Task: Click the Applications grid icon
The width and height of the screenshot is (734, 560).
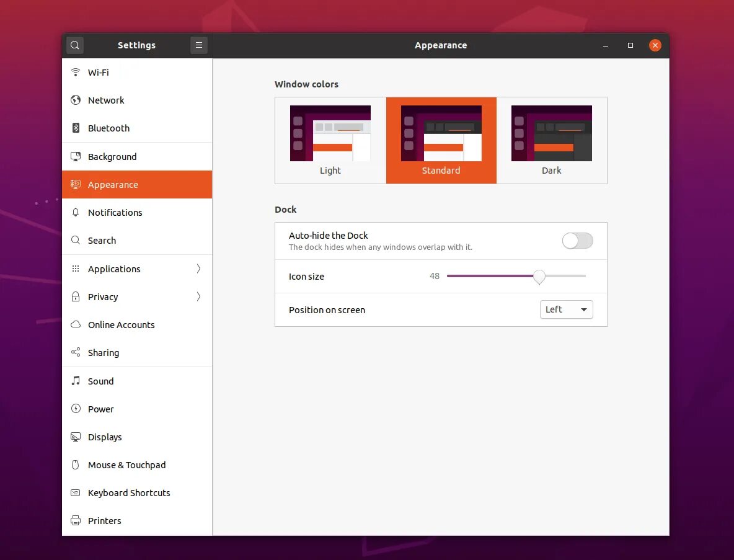Action: click(x=76, y=269)
